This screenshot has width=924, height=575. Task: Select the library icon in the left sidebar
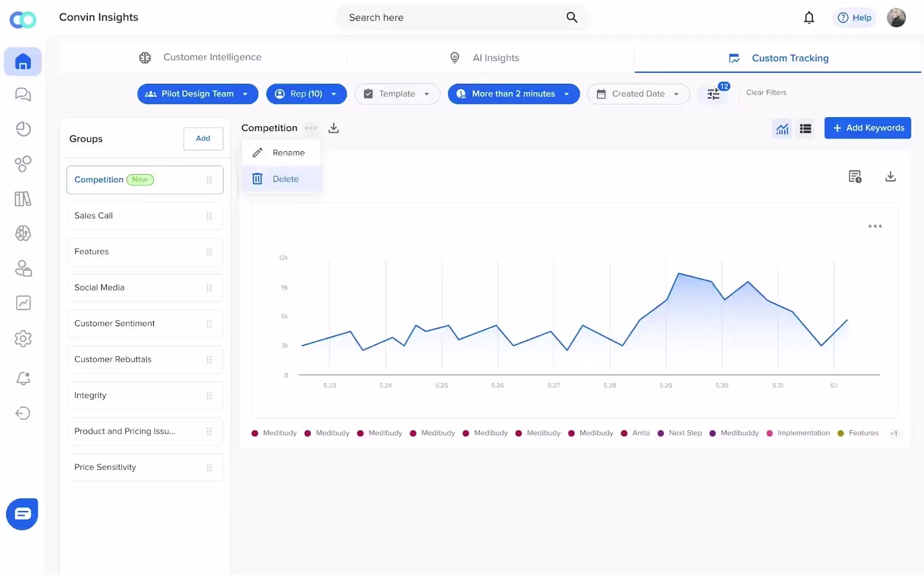23,199
